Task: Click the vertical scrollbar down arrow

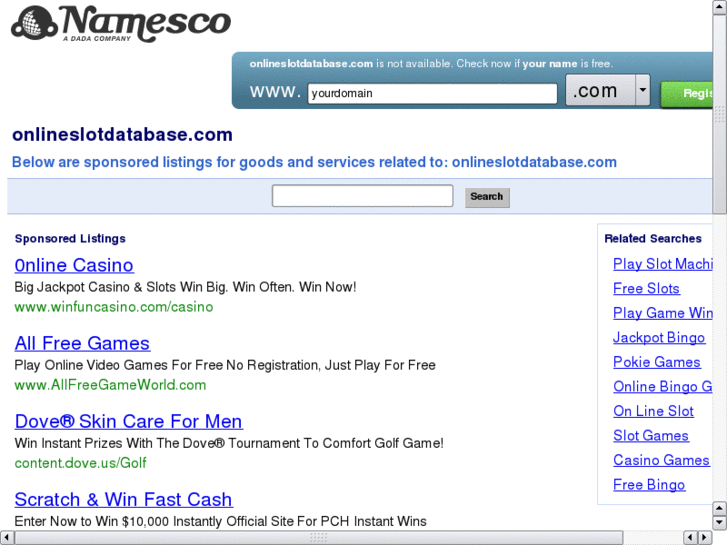Action: 720,523
